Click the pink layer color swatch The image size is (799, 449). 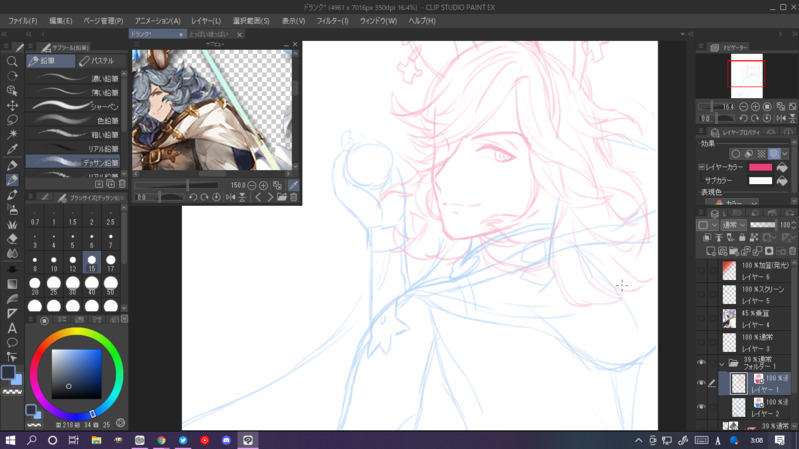coord(760,167)
